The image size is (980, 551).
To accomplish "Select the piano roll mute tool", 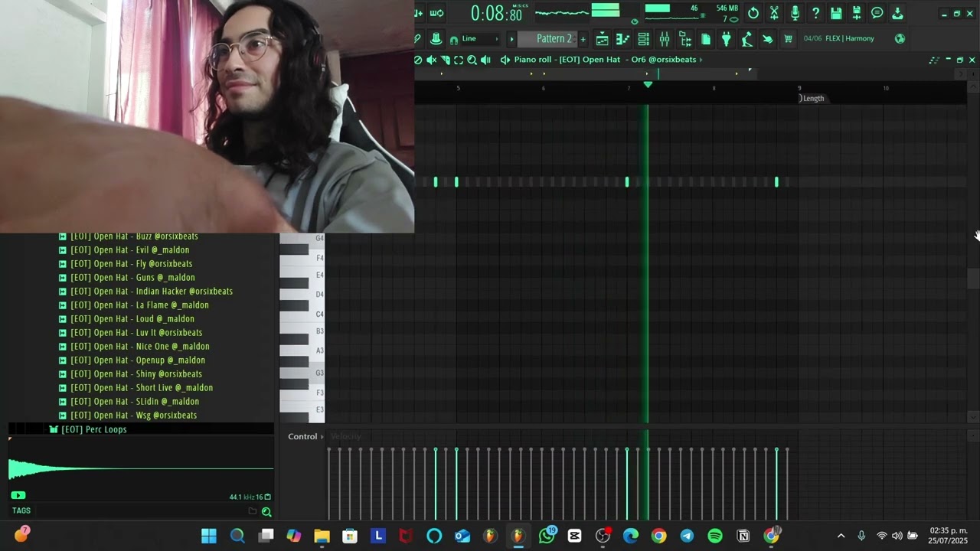I will coord(432,60).
